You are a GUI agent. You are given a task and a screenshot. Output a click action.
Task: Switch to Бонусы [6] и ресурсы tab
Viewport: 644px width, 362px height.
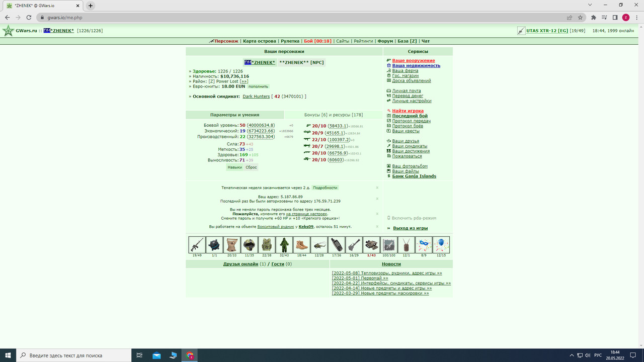334,115
